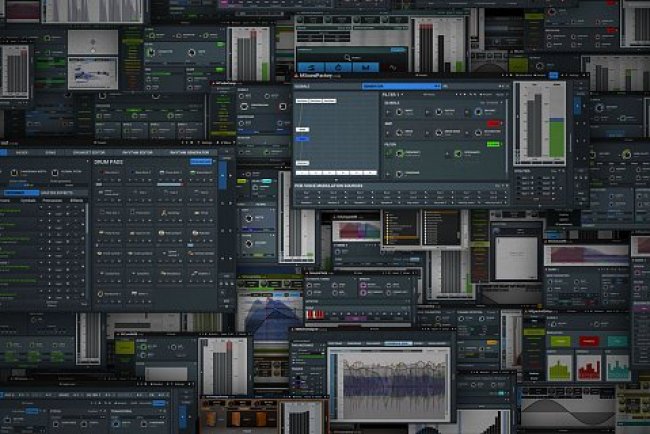The height and width of the screenshot is (434, 650).
Task: Adjust the first green knob in FILTER section
Action: [400, 154]
